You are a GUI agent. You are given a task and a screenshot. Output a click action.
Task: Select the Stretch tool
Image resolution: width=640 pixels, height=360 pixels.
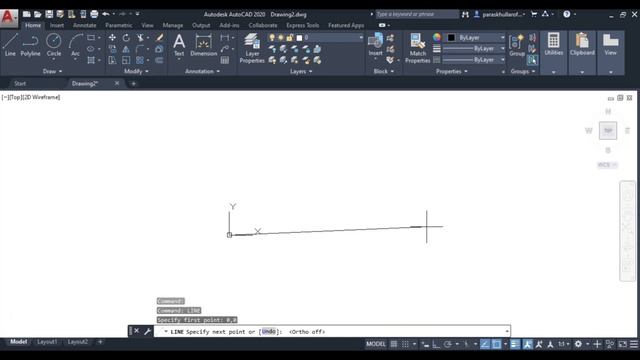tap(112, 60)
